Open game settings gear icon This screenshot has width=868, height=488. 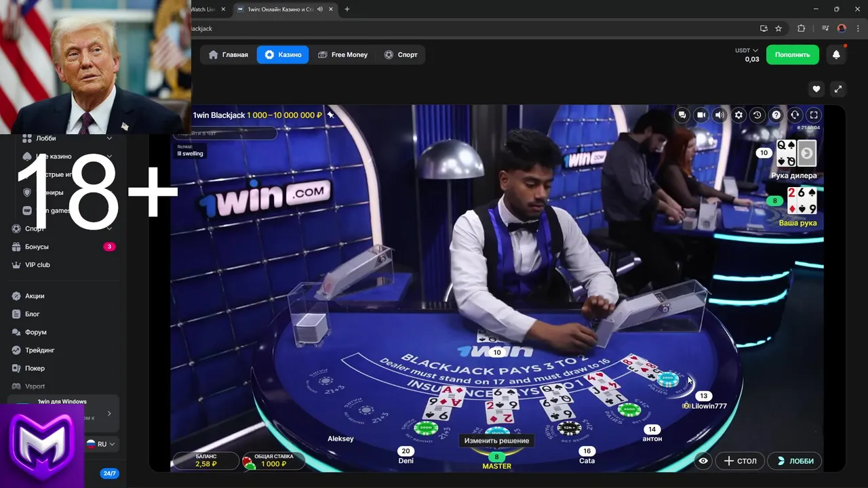coord(739,115)
